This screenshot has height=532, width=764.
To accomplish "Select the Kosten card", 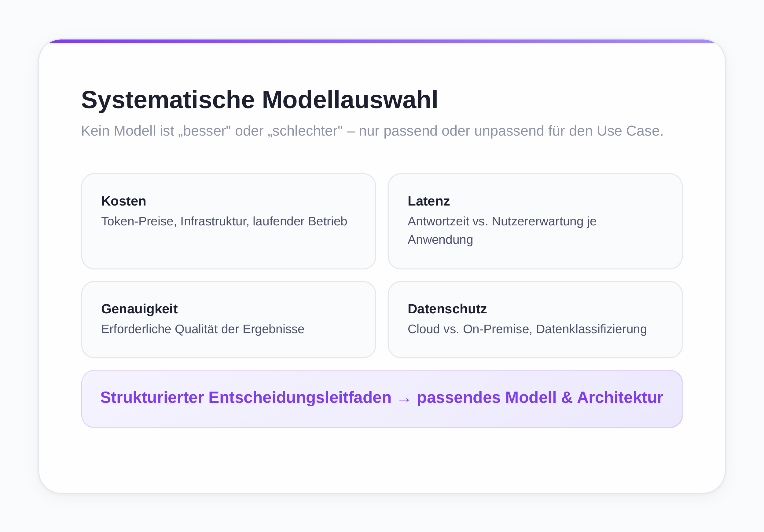I will (229, 221).
